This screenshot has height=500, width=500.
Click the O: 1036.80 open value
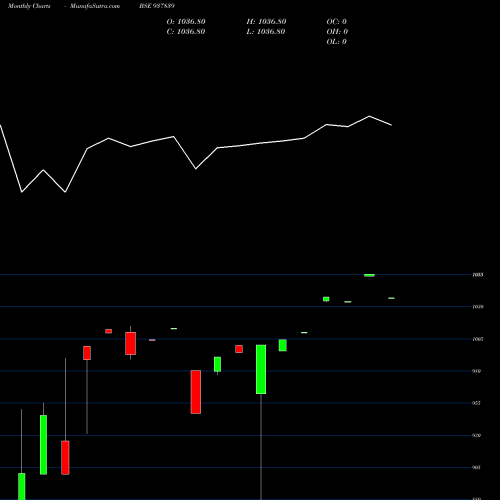(x=186, y=22)
